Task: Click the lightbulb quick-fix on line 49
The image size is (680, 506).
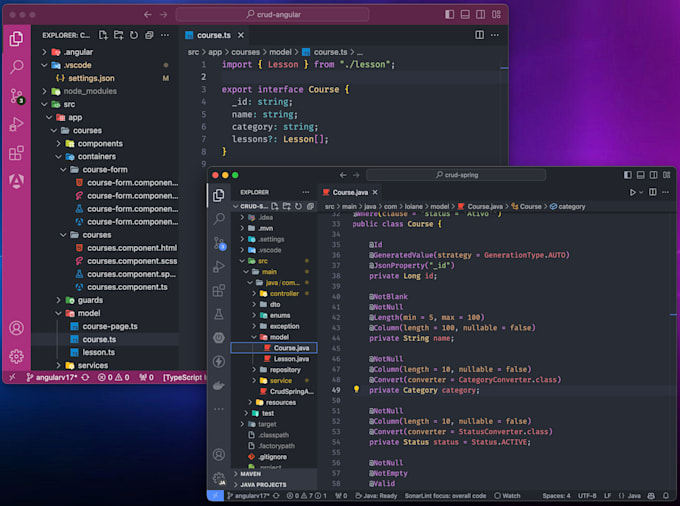Action: tap(356, 390)
